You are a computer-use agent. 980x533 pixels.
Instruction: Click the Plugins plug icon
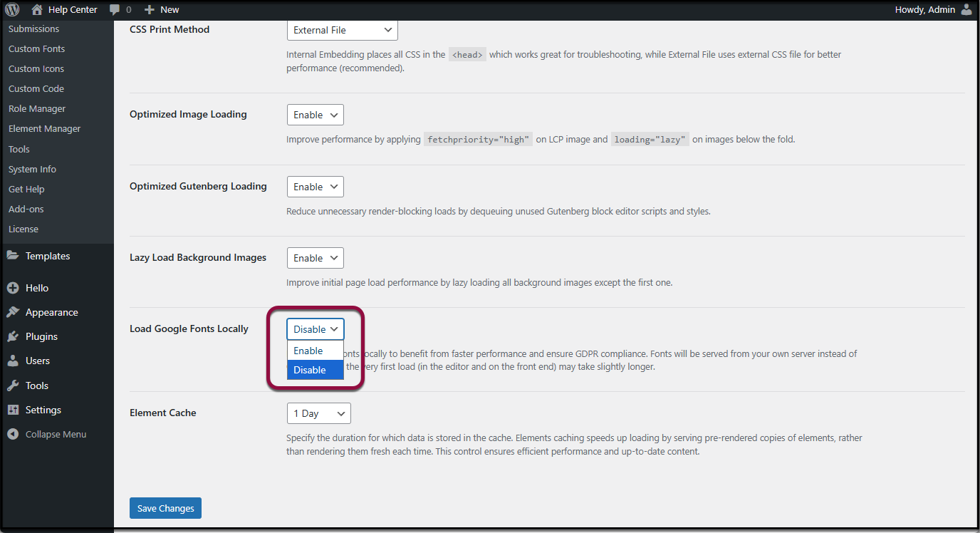(x=13, y=336)
